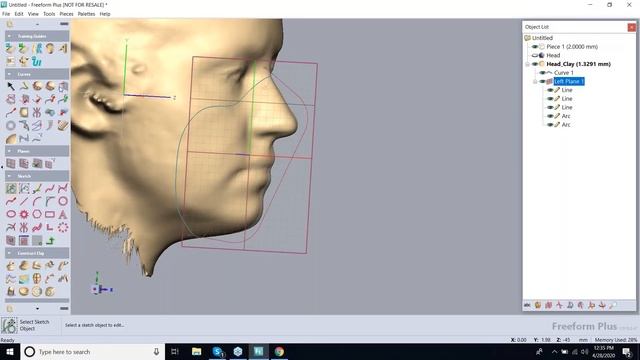640x360 pixels.
Task: Open the View menu
Action: 33,14
